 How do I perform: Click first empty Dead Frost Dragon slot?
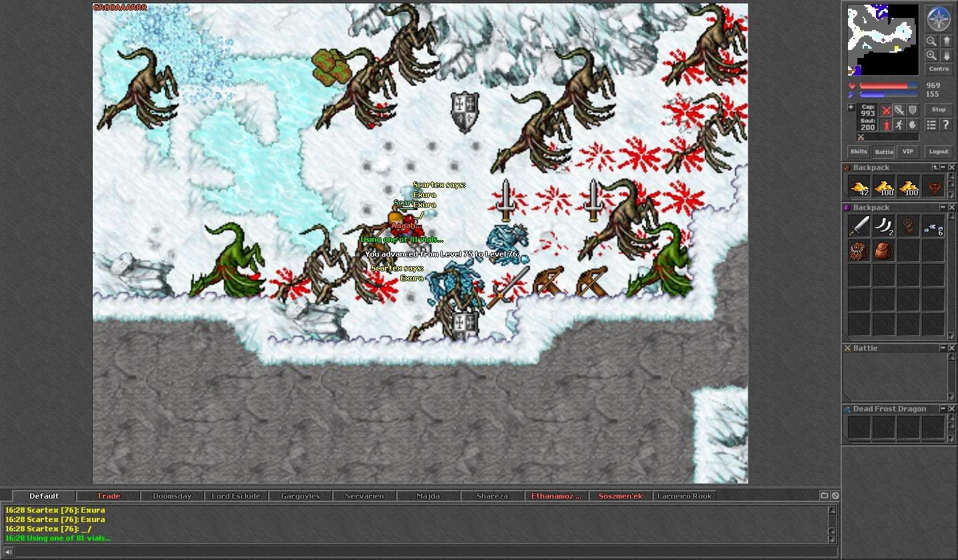pyautogui.click(x=859, y=427)
